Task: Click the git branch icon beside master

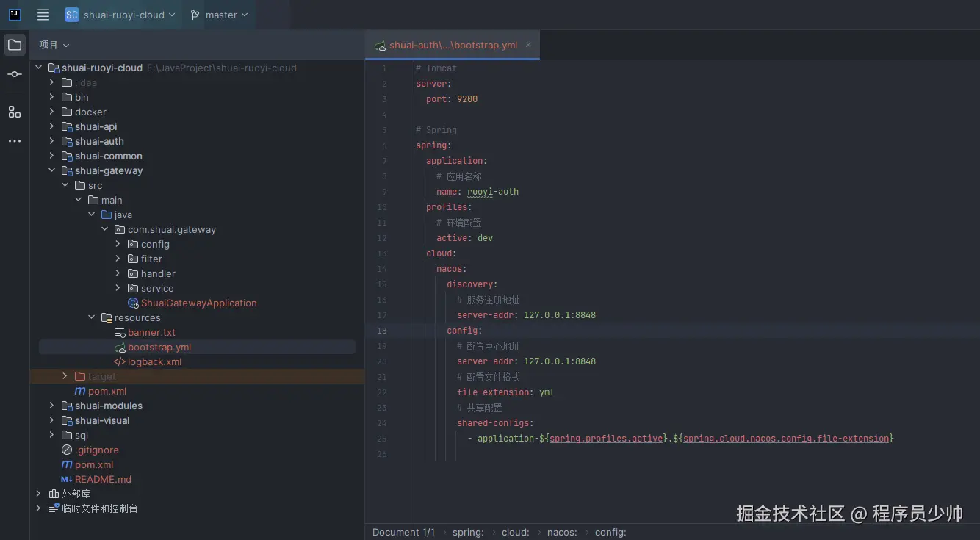Action: (195, 15)
